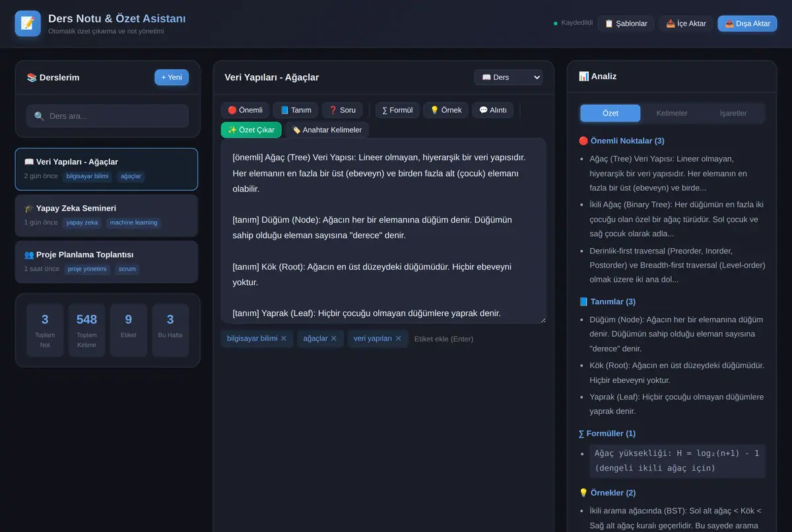Insert a Tanım marker

(296, 110)
